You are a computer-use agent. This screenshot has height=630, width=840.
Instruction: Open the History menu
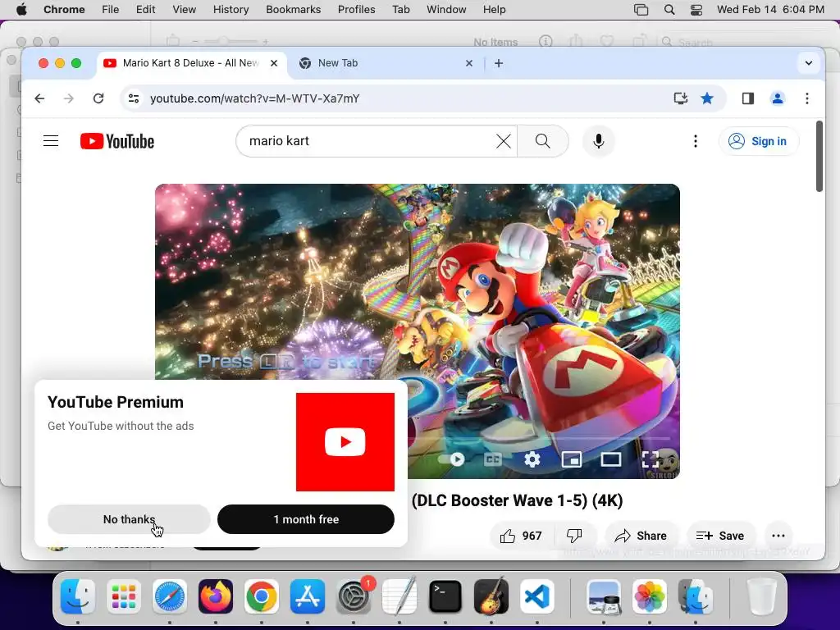[231, 10]
